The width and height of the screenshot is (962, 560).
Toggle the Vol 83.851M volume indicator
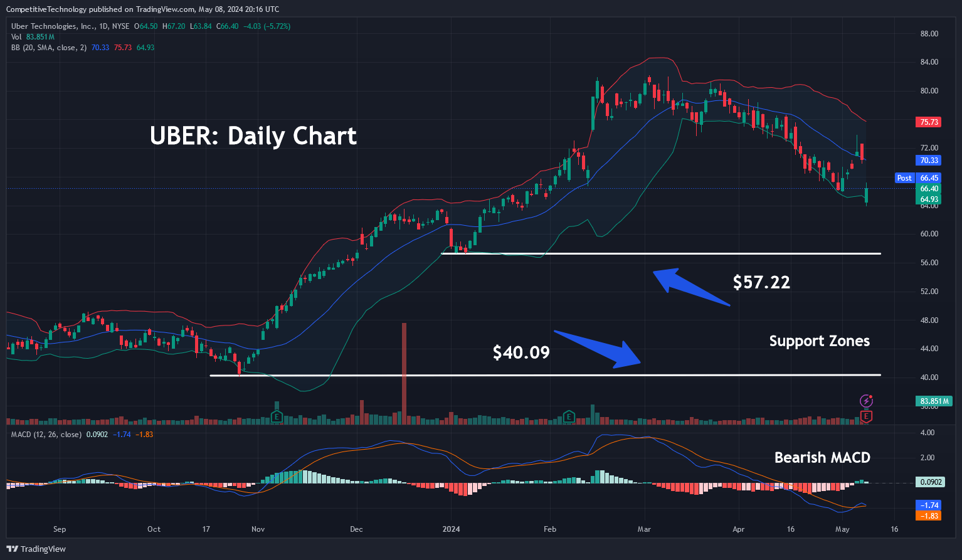(16, 36)
